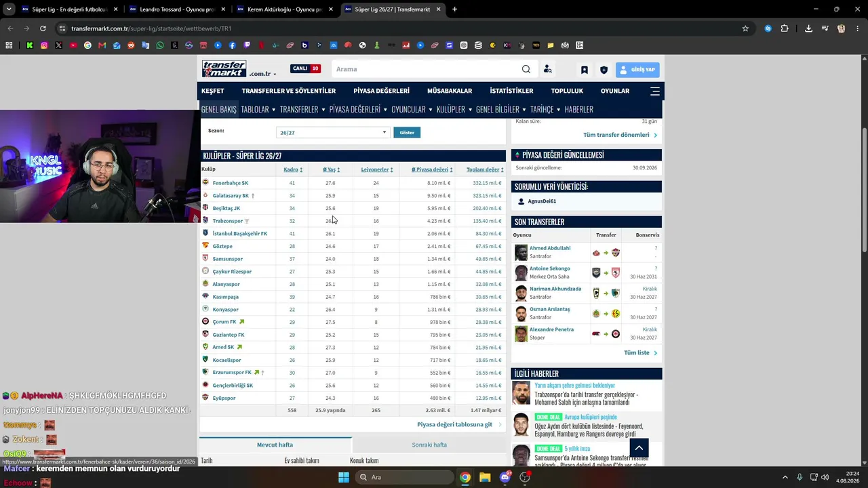Open the browser extensions puzzle icon
The width and height of the screenshot is (868, 488).
[x=785, y=28]
